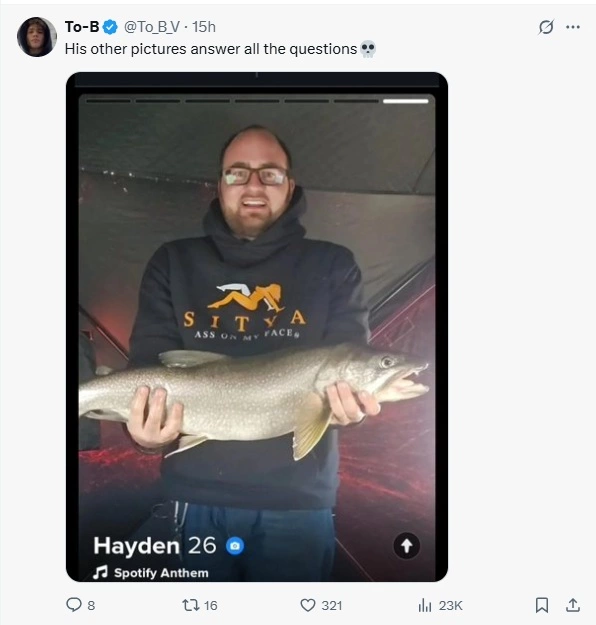Repost using the retweet arrows icon
The width and height of the screenshot is (596, 625).
tap(190, 605)
